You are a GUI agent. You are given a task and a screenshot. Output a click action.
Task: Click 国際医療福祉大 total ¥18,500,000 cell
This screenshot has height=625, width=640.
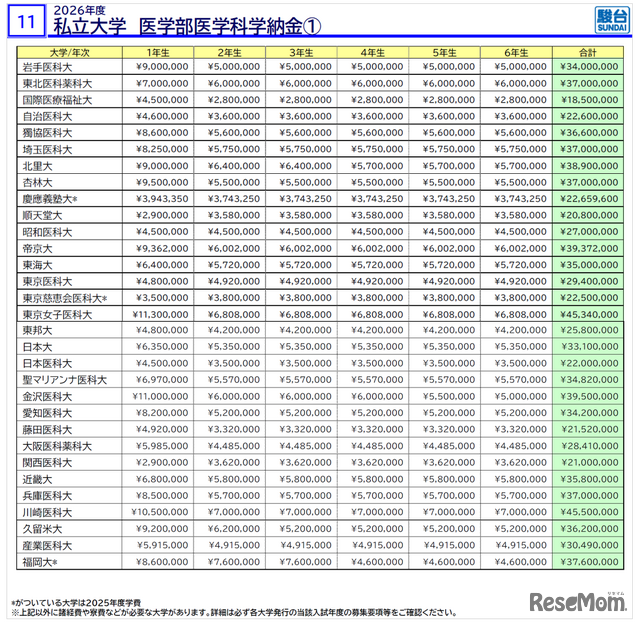[588, 101]
